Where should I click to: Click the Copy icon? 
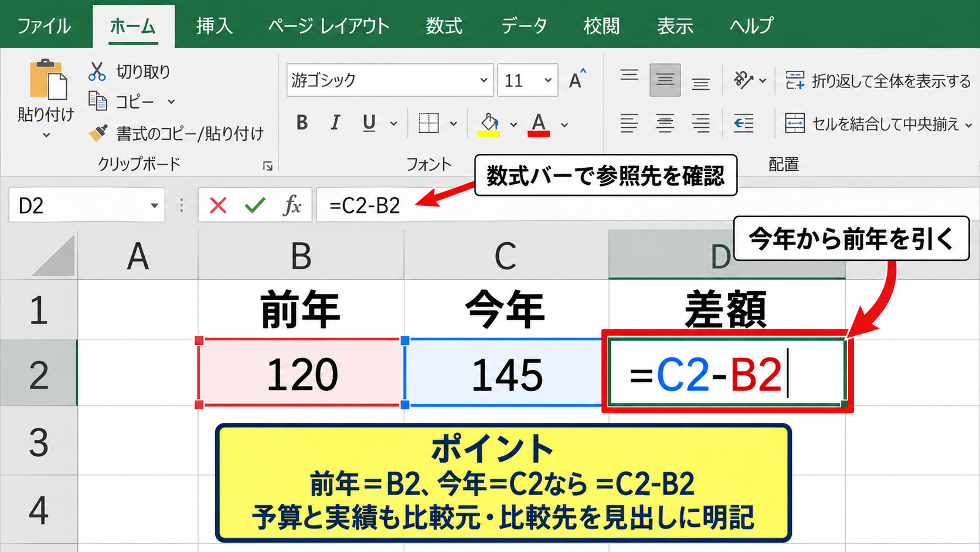tap(98, 101)
